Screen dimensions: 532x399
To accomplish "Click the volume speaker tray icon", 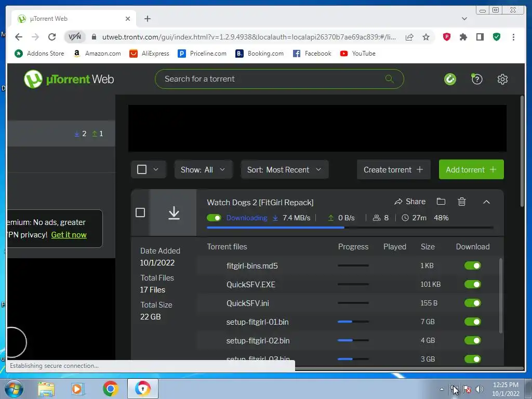I will point(480,389).
